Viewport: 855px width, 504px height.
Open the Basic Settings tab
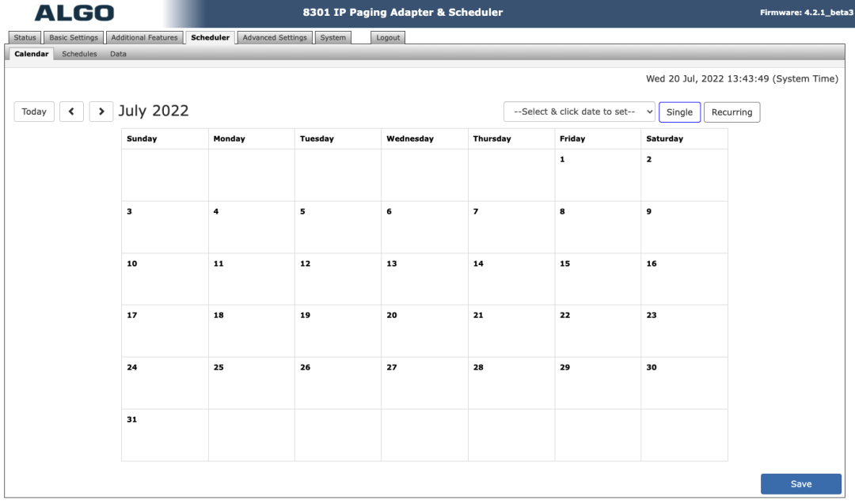click(74, 38)
